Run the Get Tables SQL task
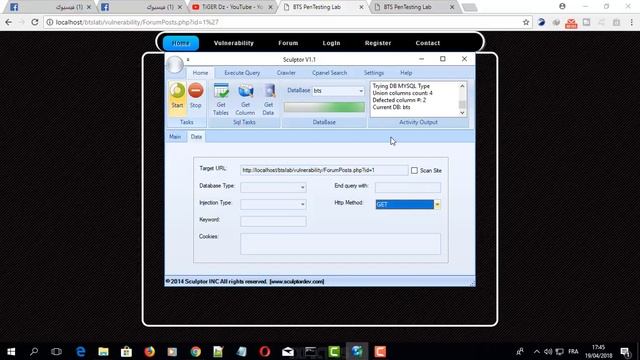 pyautogui.click(x=221, y=99)
